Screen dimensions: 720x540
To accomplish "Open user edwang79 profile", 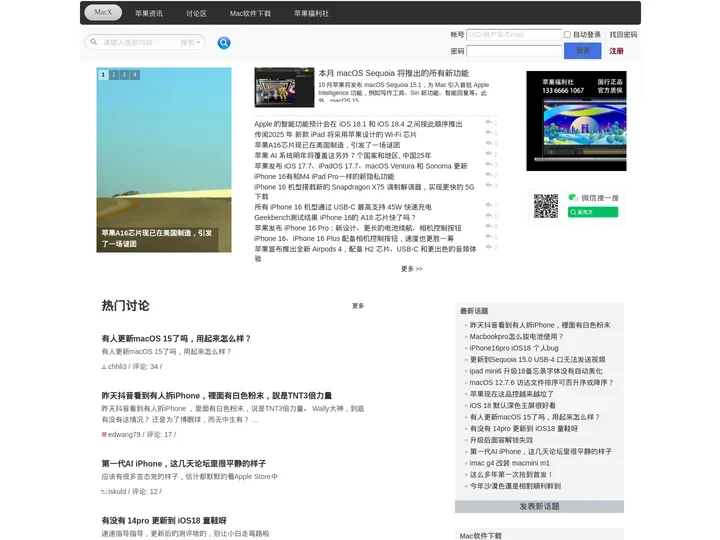I will [x=124, y=434].
